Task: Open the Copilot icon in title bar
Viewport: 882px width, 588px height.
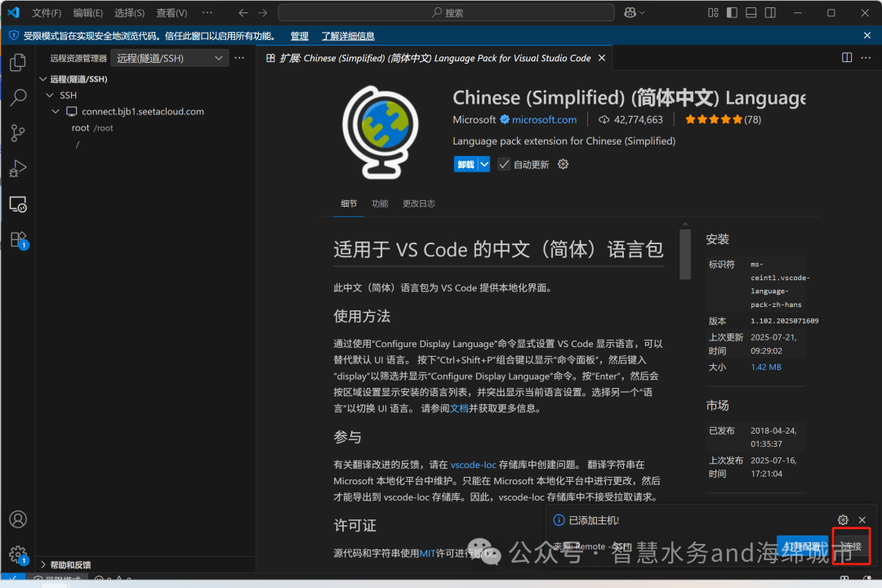Action: 630,12
